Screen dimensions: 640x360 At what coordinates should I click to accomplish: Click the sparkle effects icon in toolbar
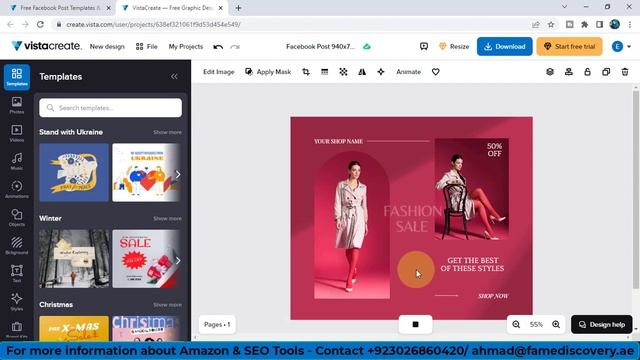(381, 72)
